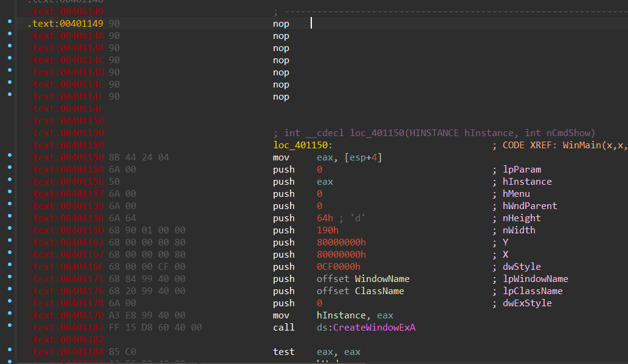Toggle breakpoint dot beside address 0040117D
The width and height of the screenshot is (628, 364).
[10, 313]
